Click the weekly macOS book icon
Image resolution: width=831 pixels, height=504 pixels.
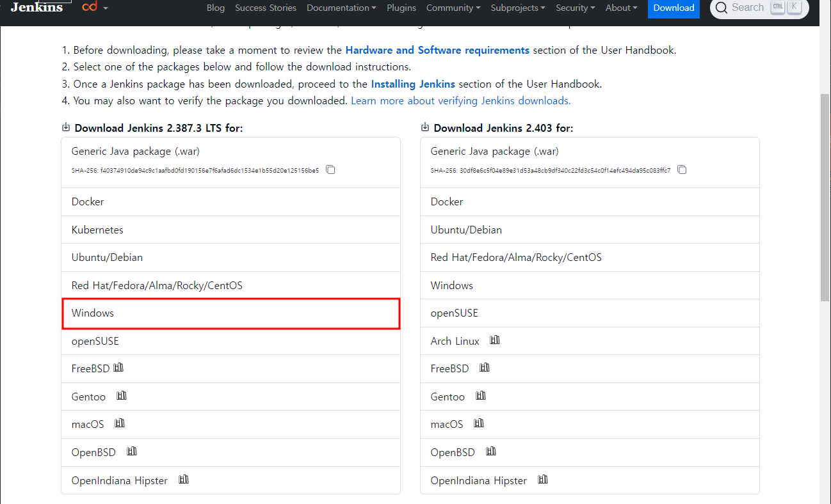point(479,423)
